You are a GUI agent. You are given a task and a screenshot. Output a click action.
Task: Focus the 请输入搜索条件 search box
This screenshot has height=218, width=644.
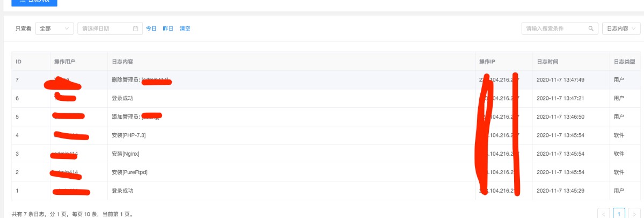coord(555,28)
